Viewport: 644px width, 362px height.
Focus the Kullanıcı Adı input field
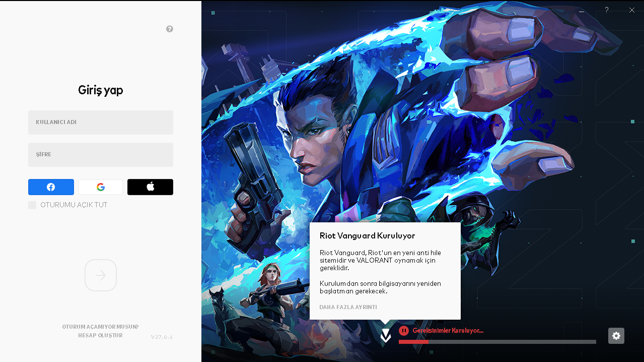101,123
